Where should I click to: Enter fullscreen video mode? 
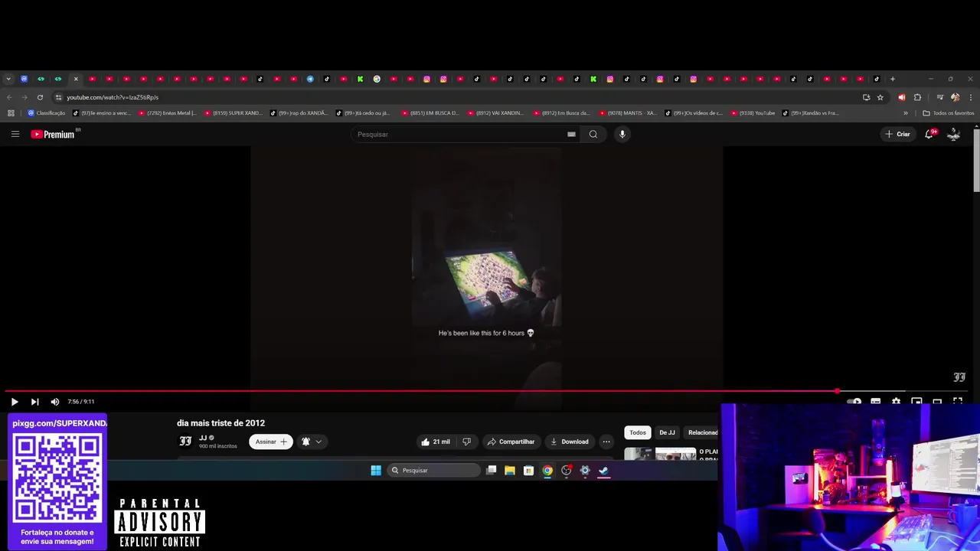[x=958, y=401]
